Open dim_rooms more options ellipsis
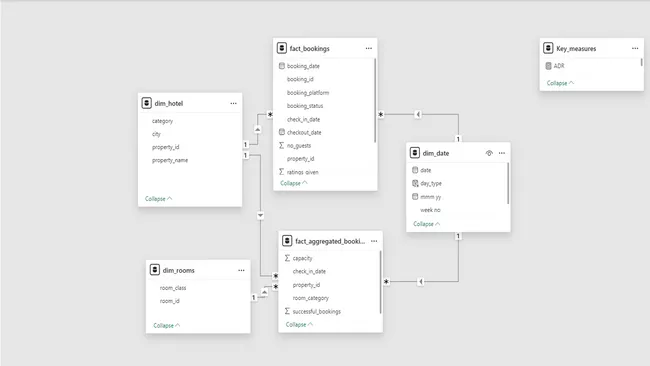 241,270
